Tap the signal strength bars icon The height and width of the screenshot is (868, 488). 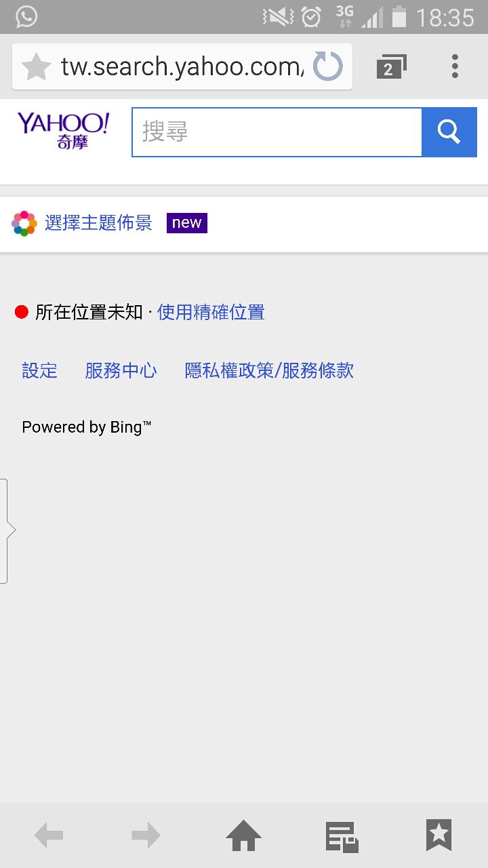(372, 17)
